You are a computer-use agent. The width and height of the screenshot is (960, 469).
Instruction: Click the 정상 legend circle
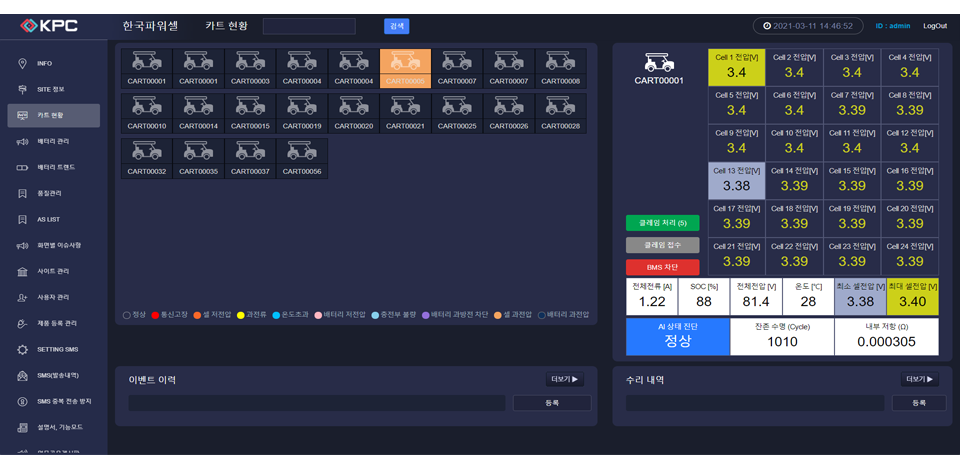tap(127, 315)
